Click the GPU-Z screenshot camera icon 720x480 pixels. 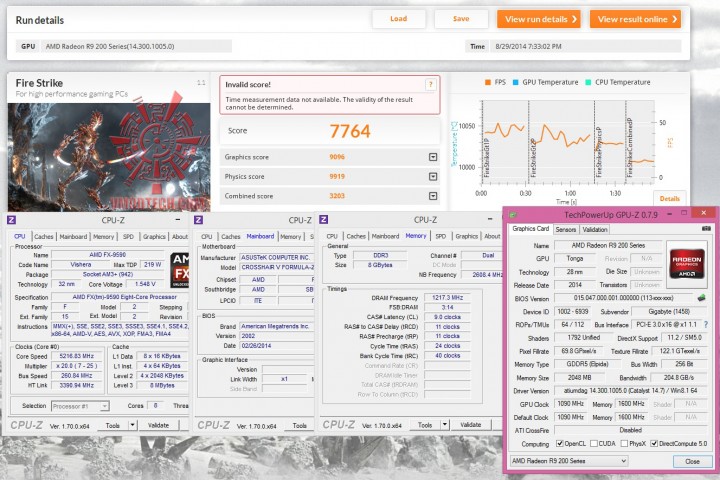706,228
